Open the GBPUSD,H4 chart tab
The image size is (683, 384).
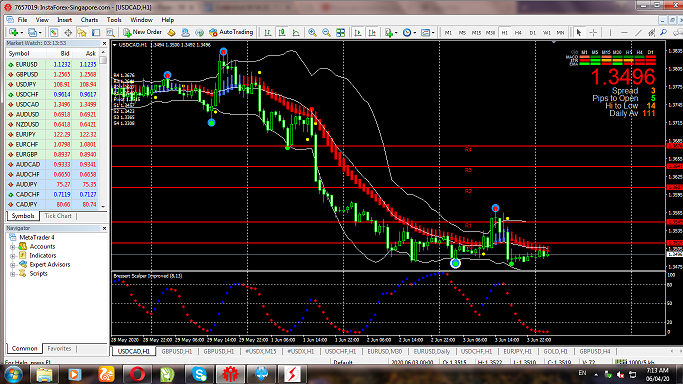(595, 351)
